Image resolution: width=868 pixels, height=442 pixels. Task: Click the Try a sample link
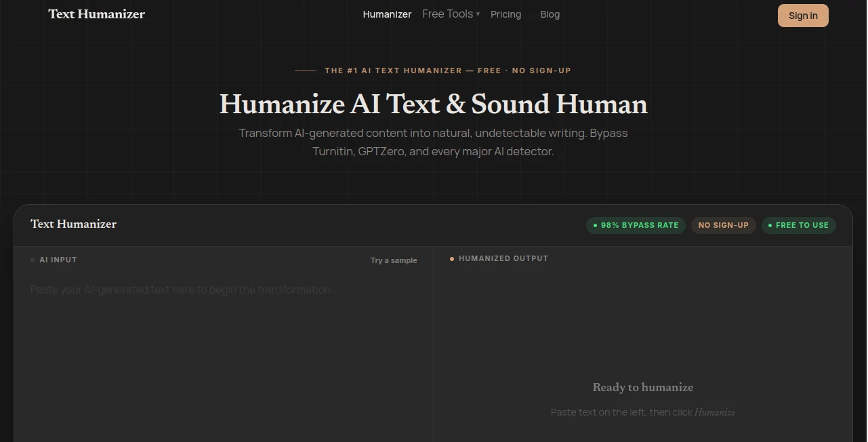(x=394, y=260)
